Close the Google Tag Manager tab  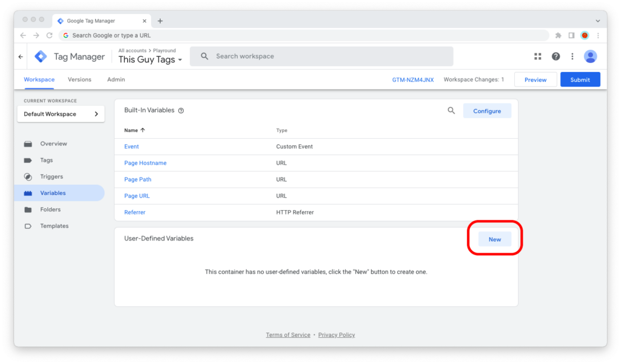pos(144,21)
